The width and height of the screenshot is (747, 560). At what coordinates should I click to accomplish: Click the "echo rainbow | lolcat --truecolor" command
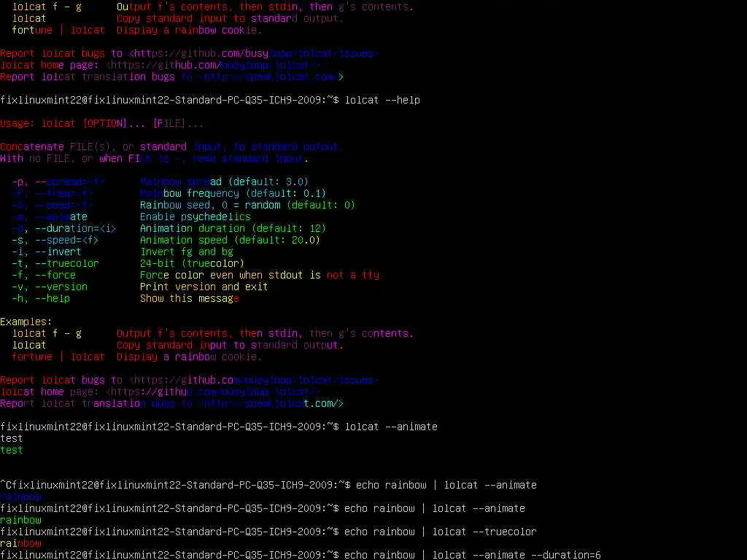pos(441,532)
